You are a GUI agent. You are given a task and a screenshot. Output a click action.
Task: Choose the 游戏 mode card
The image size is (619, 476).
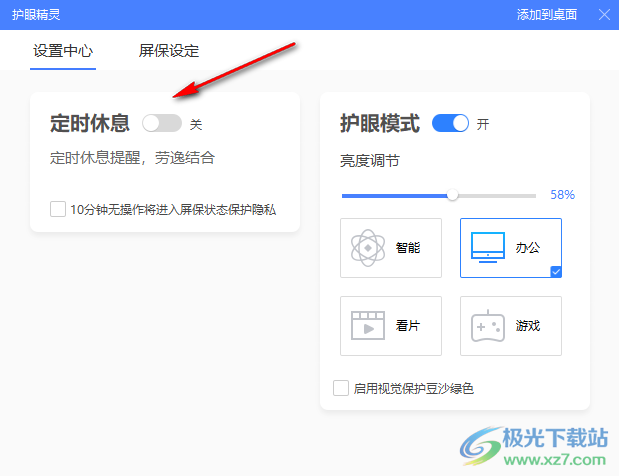click(511, 326)
